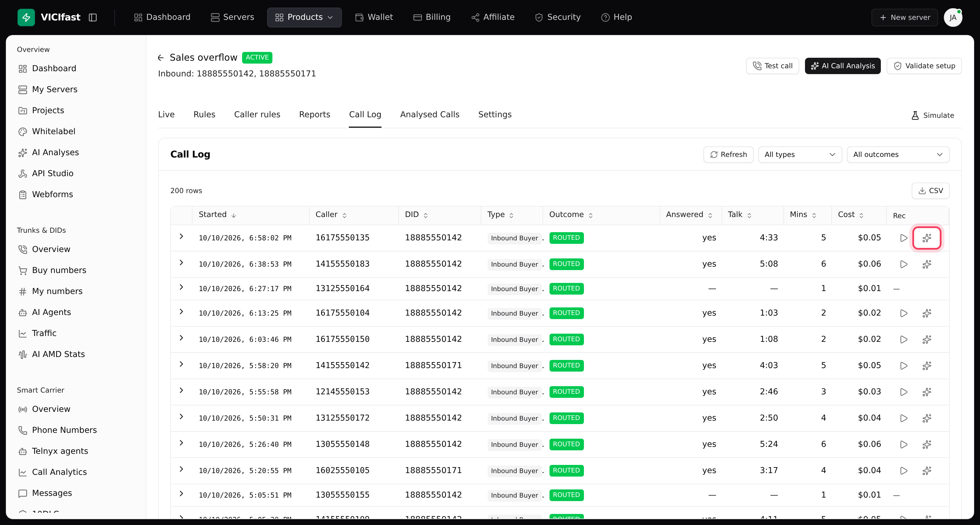
Task: Expand the row started 6:58:02 PM
Action: coord(181,237)
